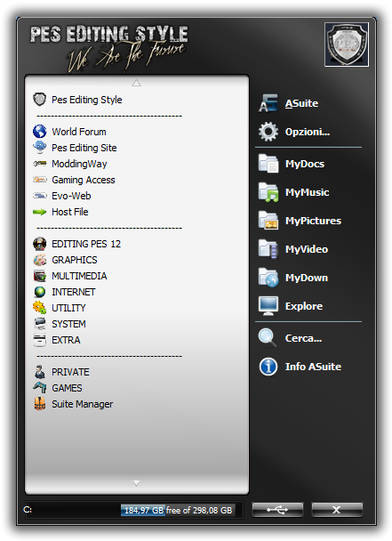Image resolution: width=392 pixels, height=541 pixels.
Task: Select the "Gaming Access" item text
Action: tap(84, 180)
